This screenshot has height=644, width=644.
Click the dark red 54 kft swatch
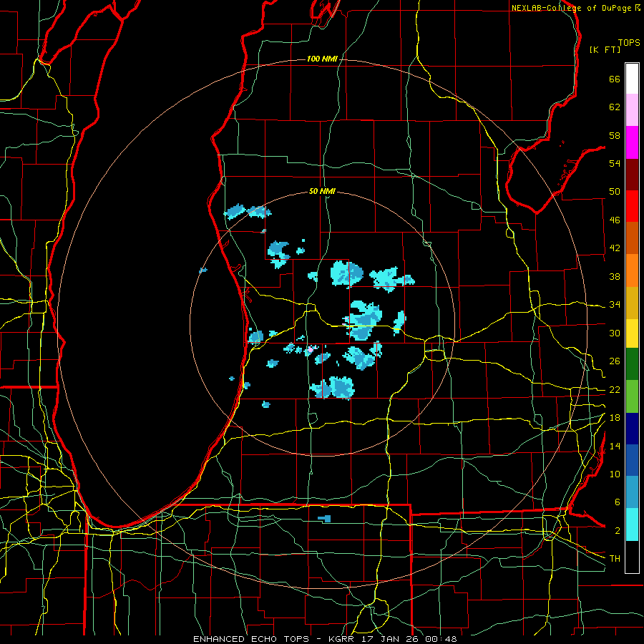[x=632, y=174]
